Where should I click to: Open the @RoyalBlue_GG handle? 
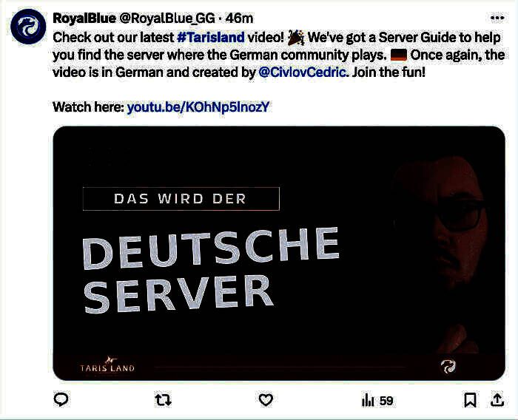[x=167, y=18]
